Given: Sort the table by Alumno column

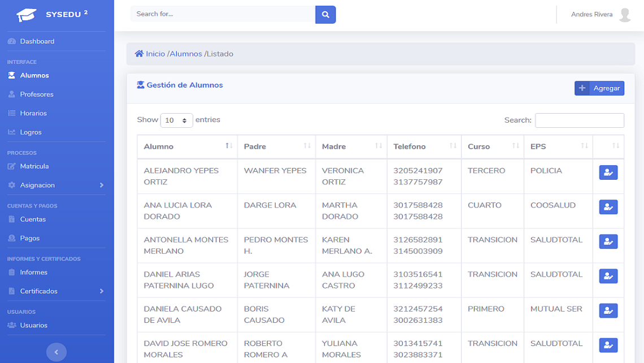Looking at the screenshot, I should tap(186, 146).
